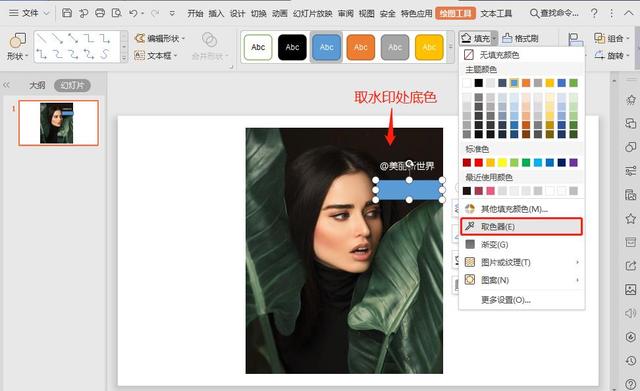640x391 pixels.
Task: Expand the 填充 fill dropdown arrow
Action: click(494, 39)
